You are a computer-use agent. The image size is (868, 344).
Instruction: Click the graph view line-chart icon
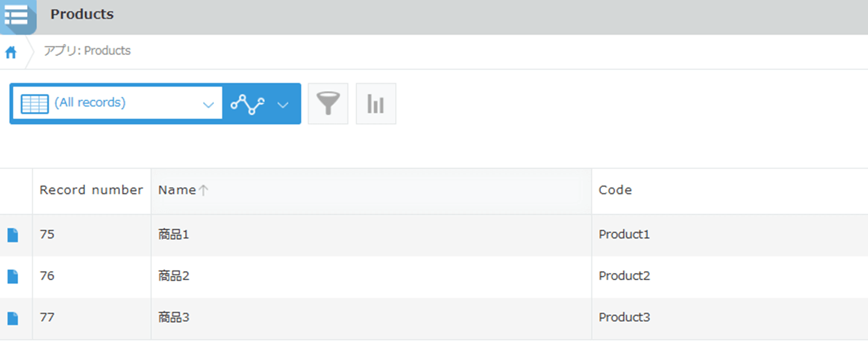click(248, 104)
